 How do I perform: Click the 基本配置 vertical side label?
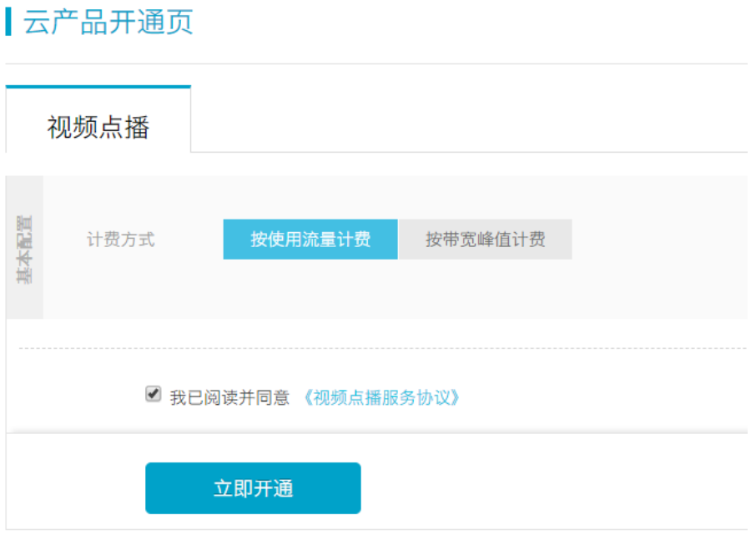(24, 249)
